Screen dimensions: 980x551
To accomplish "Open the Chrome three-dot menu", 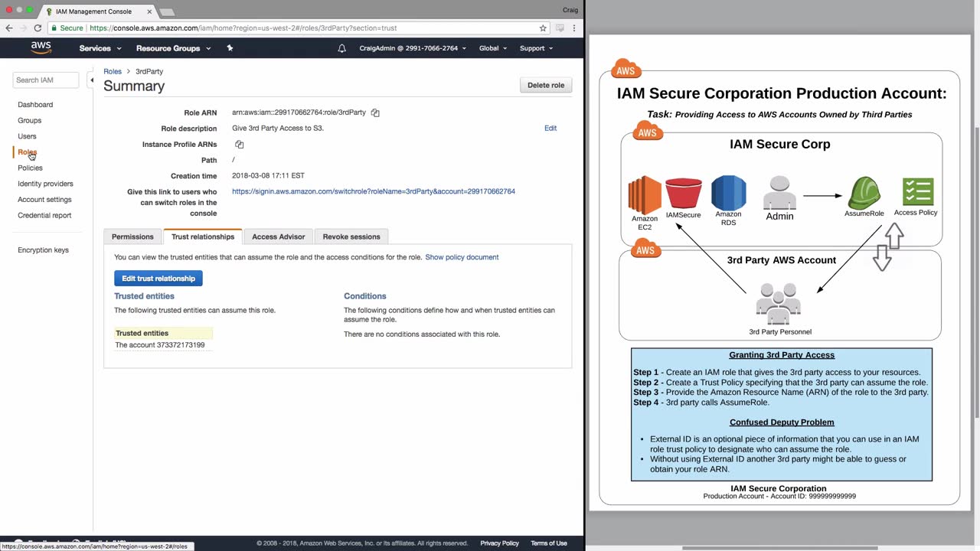I will coord(573,28).
